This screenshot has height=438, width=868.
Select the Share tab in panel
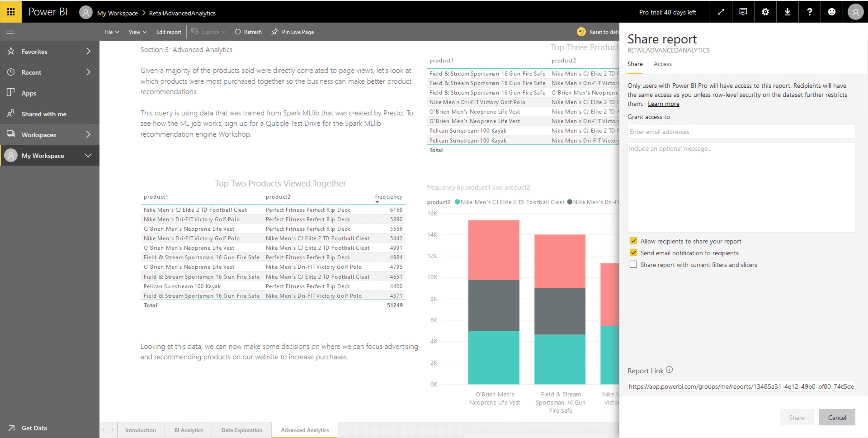(x=635, y=64)
